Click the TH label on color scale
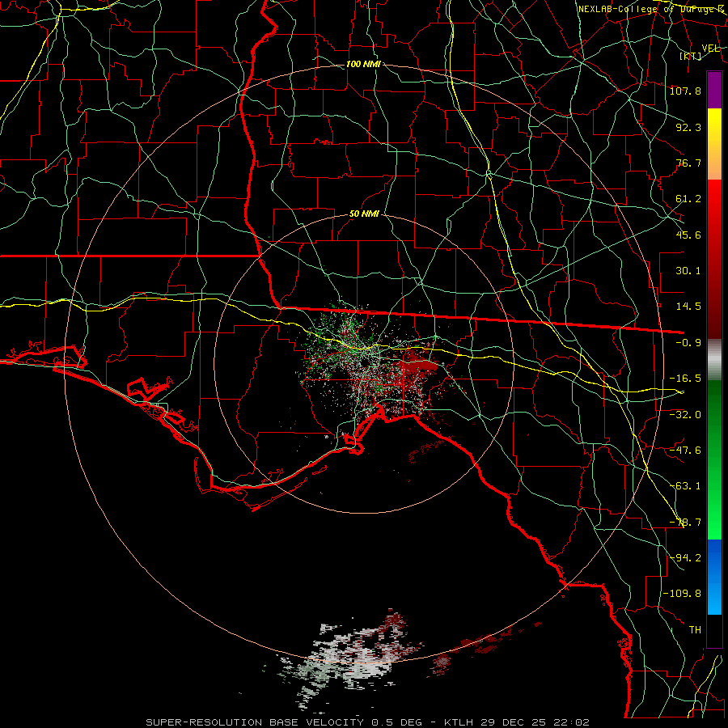The width and height of the screenshot is (728, 728). [x=695, y=630]
